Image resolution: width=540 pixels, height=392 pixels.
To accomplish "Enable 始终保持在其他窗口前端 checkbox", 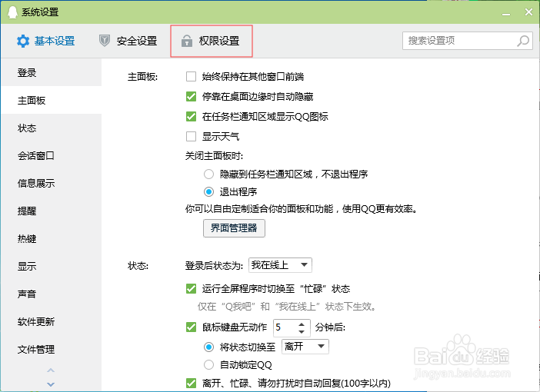I will 191,76.
